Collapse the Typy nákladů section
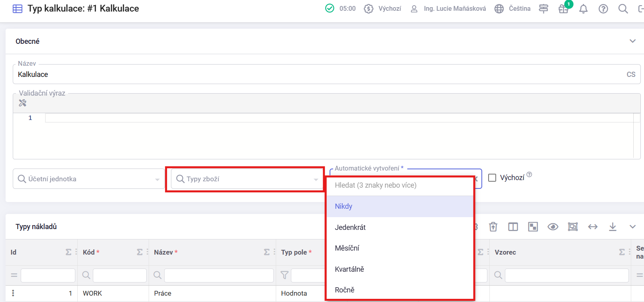Image resolution: width=644 pixels, height=302 pixels. [x=632, y=227]
